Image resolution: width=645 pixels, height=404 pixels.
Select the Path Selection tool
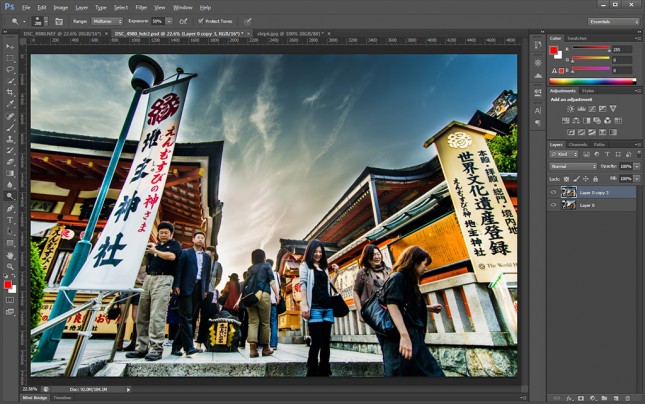tap(10, 232)
